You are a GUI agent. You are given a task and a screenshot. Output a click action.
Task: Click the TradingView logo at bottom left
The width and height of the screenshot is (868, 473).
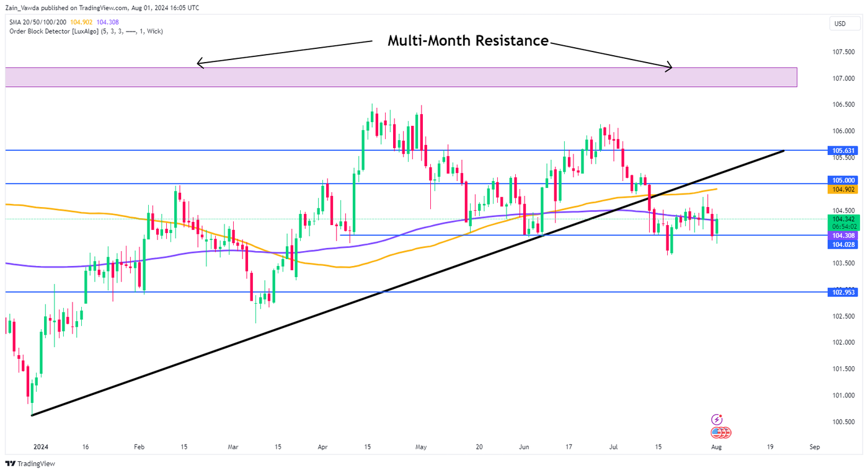coord(30,464)
